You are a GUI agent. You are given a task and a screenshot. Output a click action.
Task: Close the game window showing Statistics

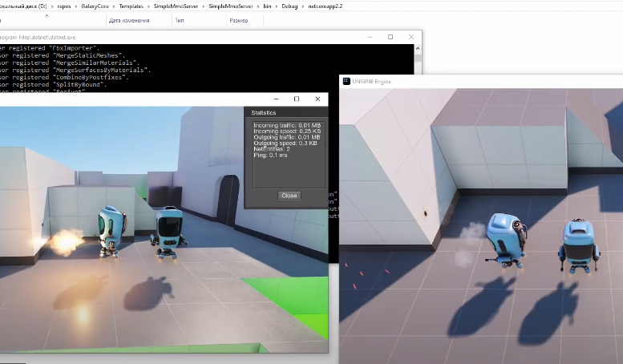click(x=318, y=99)
